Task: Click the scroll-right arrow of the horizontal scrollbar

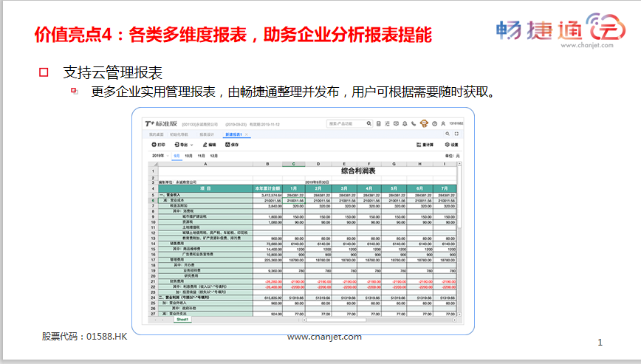Action: pyautogui.click(x=455, y=320)
